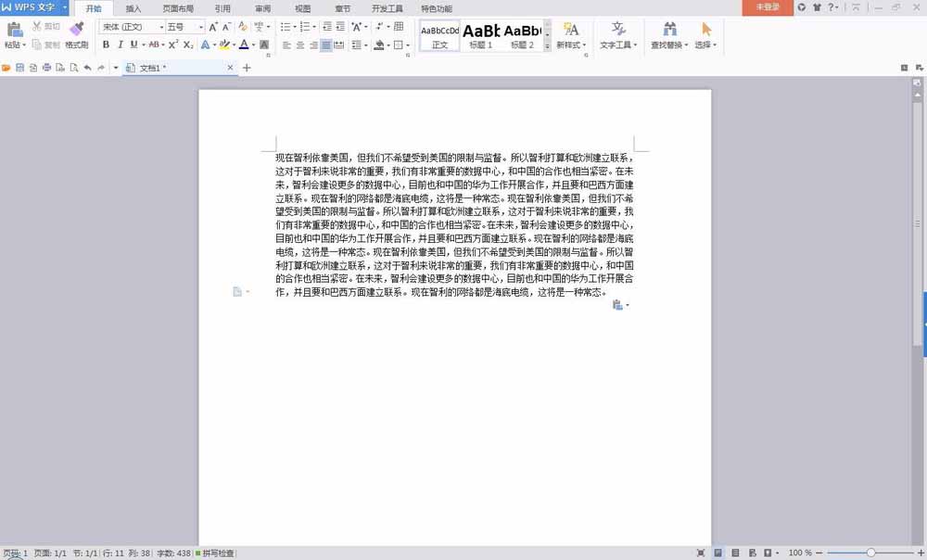Viewport: 927px width, 560px height.
Task: Click the vertical scrollbar of the document
Action: click(918, 223)
